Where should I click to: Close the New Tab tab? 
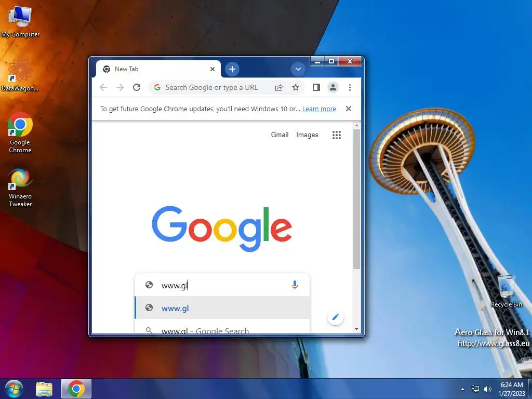[212, 69]
